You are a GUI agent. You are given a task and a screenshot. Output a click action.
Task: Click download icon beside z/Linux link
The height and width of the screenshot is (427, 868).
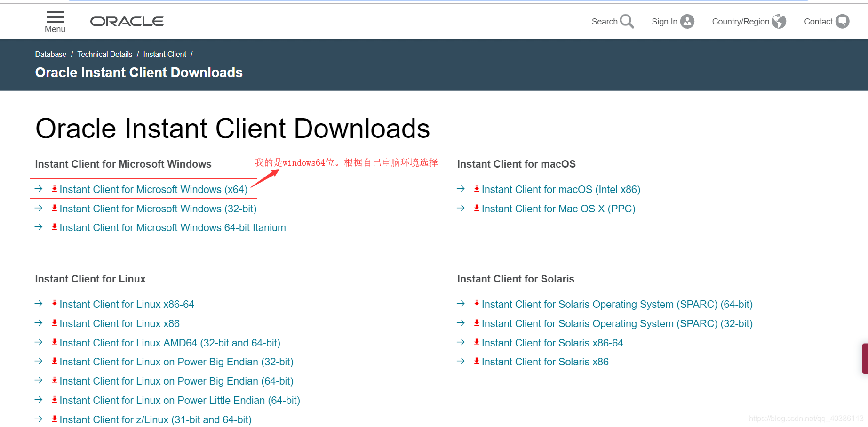click(55, 419)
